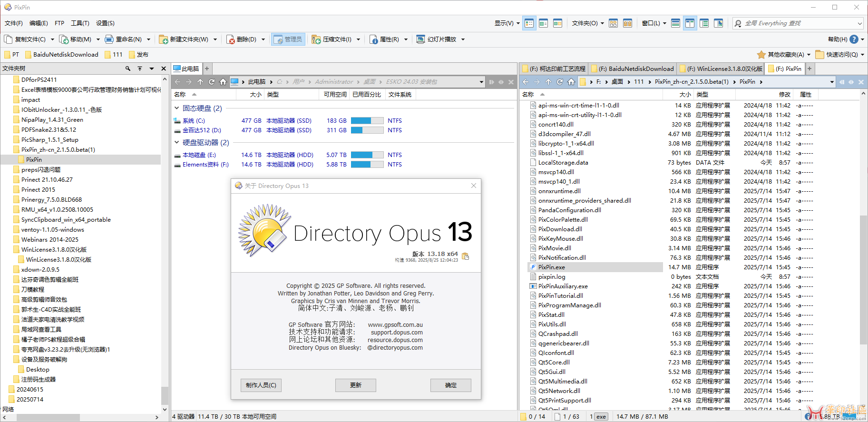
Task: Copy version info icon in About dialog
Action: pyautogui.click(x=466, y=256)
